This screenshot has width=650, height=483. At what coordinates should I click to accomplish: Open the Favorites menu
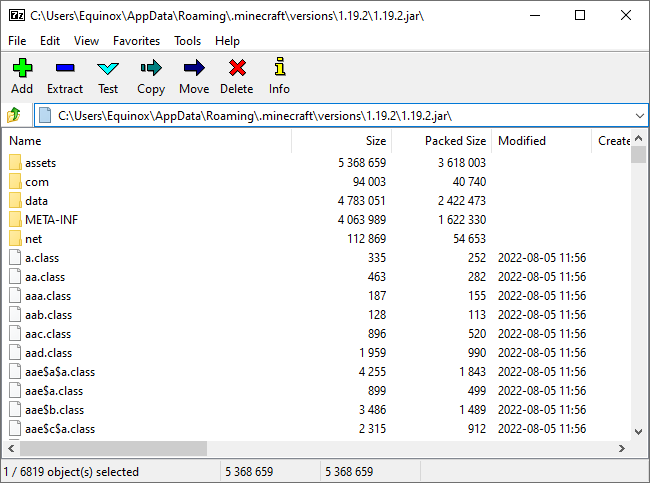pos(136,41)
